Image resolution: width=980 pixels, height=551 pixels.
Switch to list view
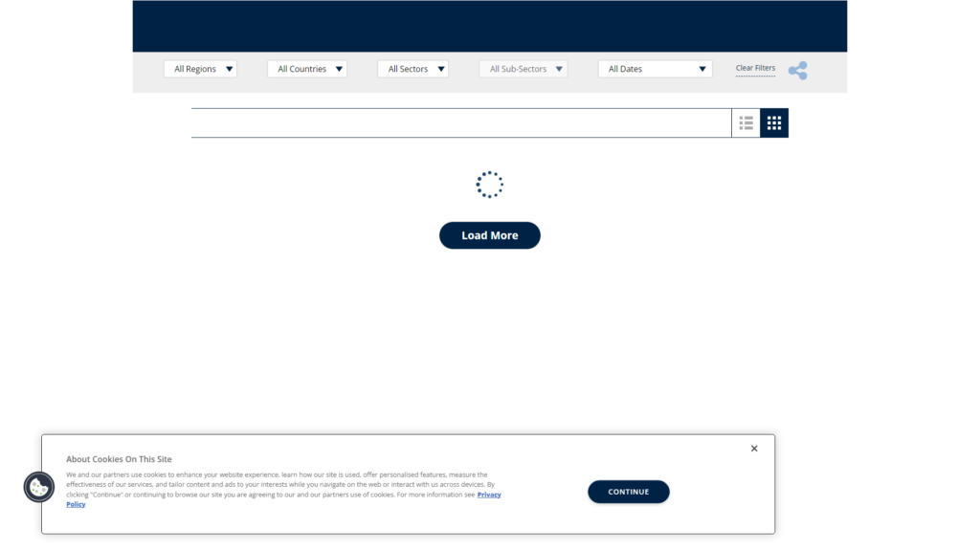(746, 123)
